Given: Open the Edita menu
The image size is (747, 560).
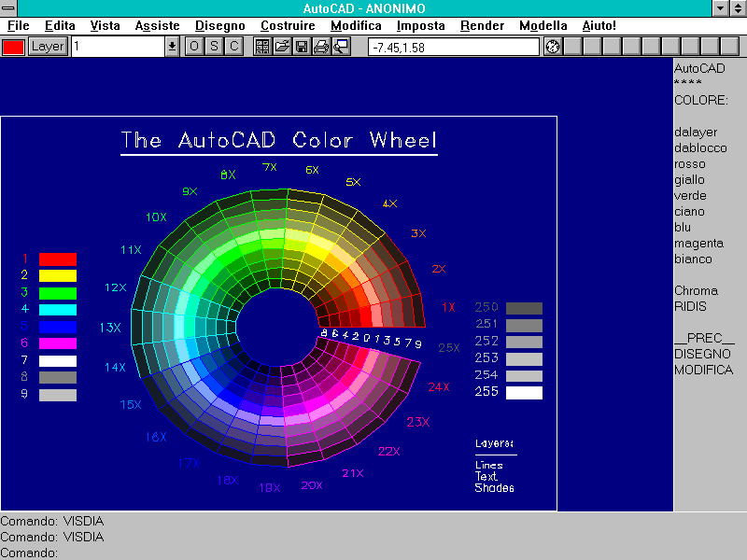Looking at the screenshot, I should tap(60, 26).
